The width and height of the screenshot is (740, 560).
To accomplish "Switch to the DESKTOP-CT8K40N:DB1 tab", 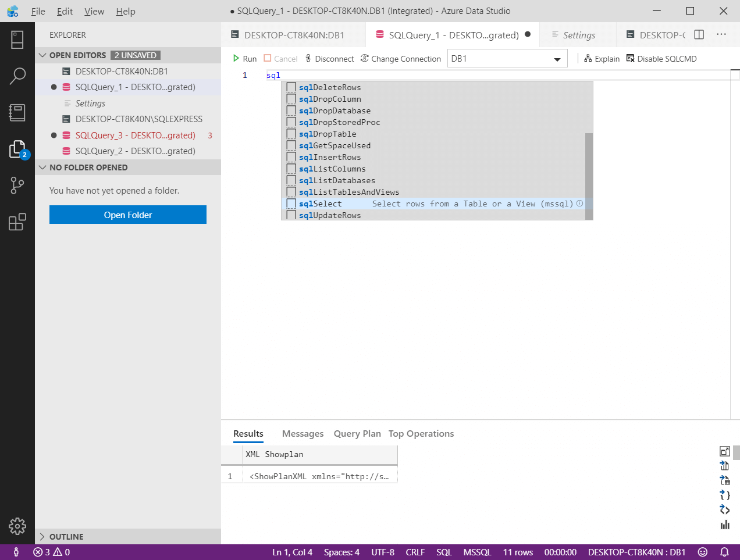I will point(294,35).
